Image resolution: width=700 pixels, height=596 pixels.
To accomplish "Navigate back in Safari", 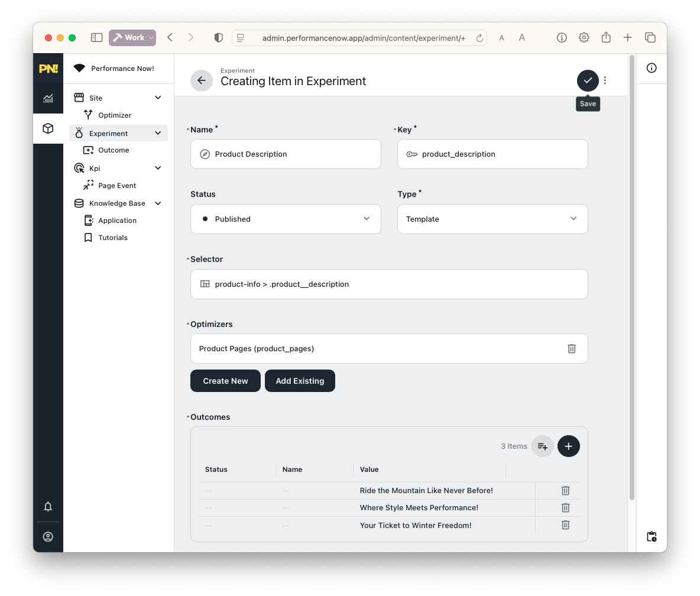I will click(x=170, y=37).
